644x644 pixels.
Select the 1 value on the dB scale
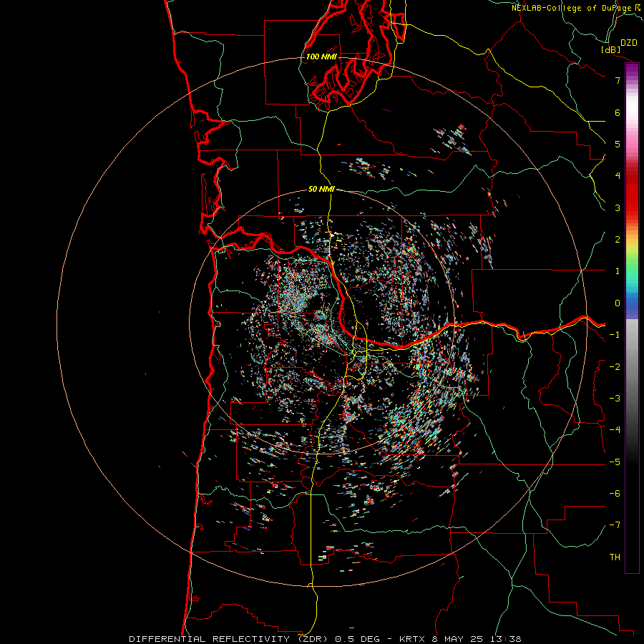[618, 271]
